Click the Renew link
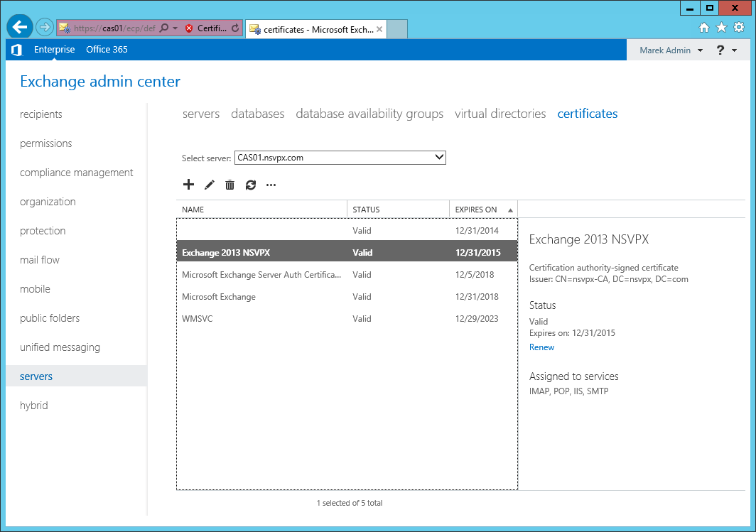Image resolution: width=756 pixels, height=532 pixels. coord(541,347)
